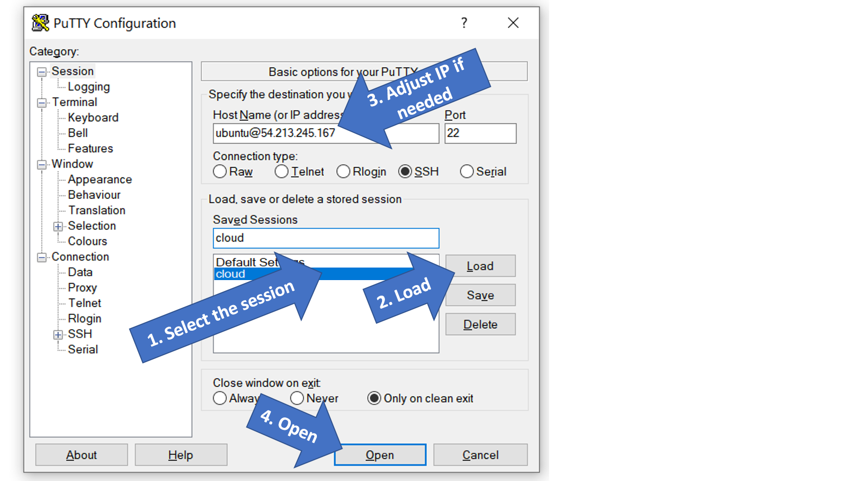Viewport: 868px width, 481px height.
Task: Open the Selection category
Action: tap(92, 226)
